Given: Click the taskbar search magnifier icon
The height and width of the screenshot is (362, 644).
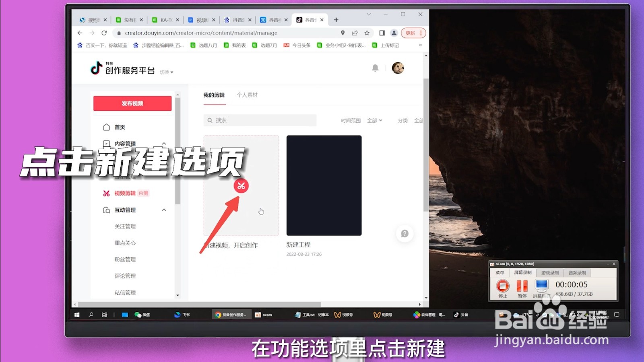Looking at the screenshot, I should tap(91, 315).
